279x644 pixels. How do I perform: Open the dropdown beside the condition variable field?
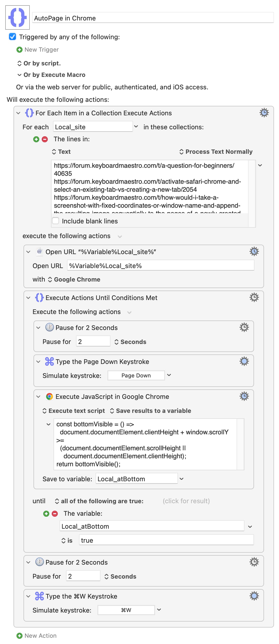[x=250, y=526]
